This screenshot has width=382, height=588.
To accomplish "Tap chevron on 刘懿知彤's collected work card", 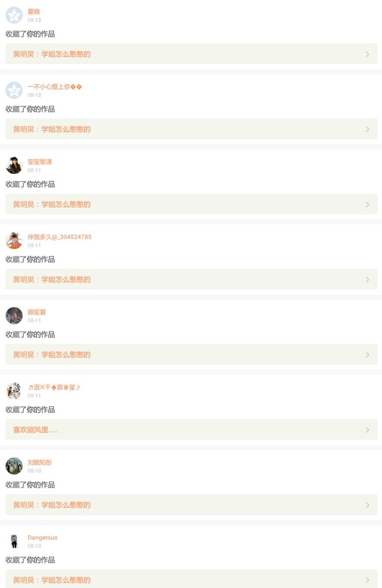I will [367, 505].
